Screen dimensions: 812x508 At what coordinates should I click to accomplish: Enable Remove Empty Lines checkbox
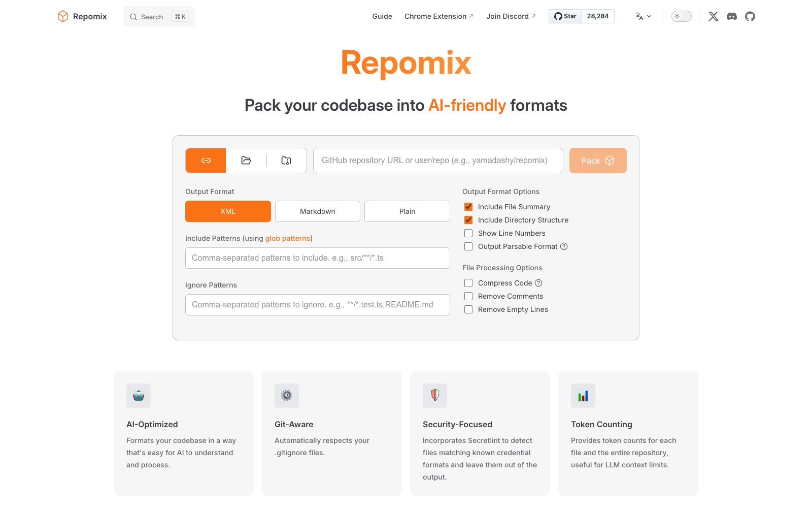(468, 309)
